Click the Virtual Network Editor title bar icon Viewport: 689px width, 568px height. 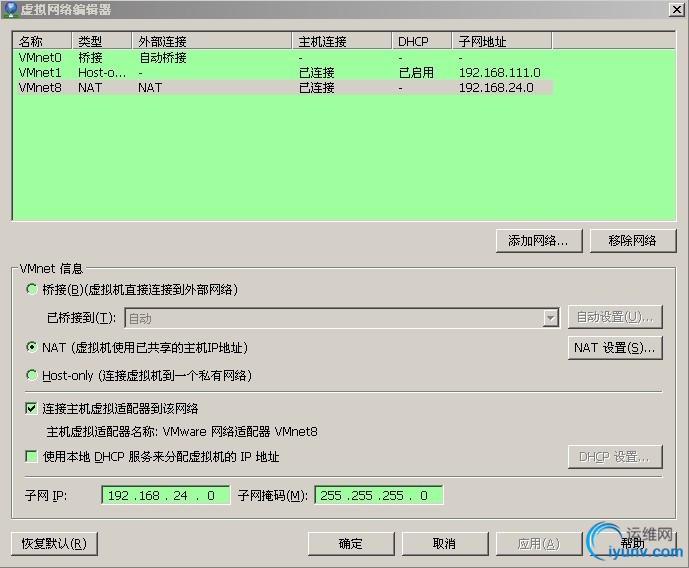tap(10, 9)
